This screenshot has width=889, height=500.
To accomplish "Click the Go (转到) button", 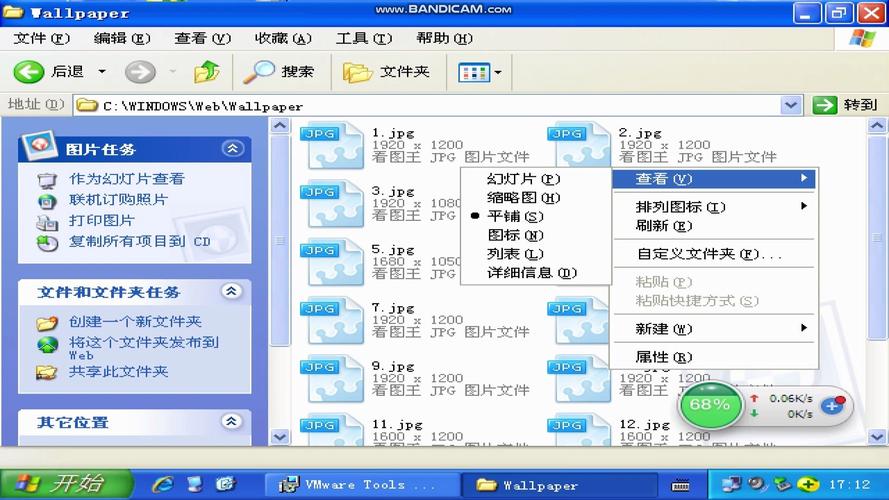I will point(846,105).
